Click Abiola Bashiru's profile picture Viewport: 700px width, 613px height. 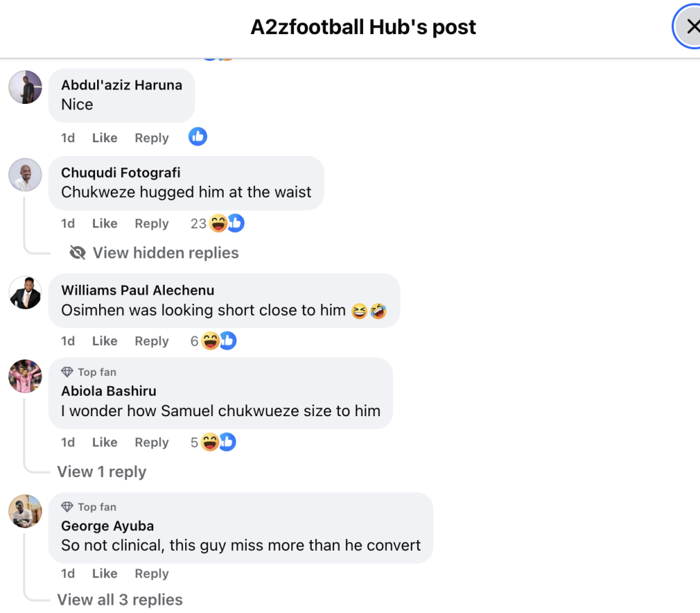(x=25, y=376)
